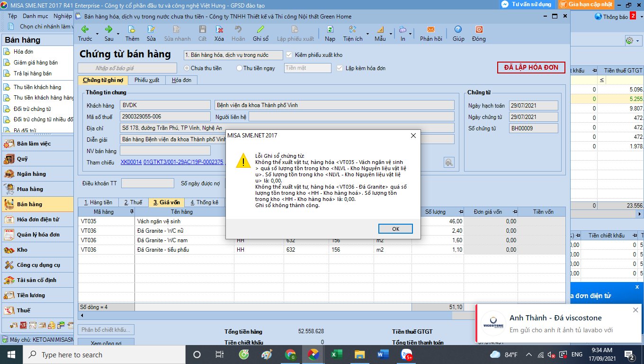
Task: Click the Xóa delete icon
Action: 219,29
